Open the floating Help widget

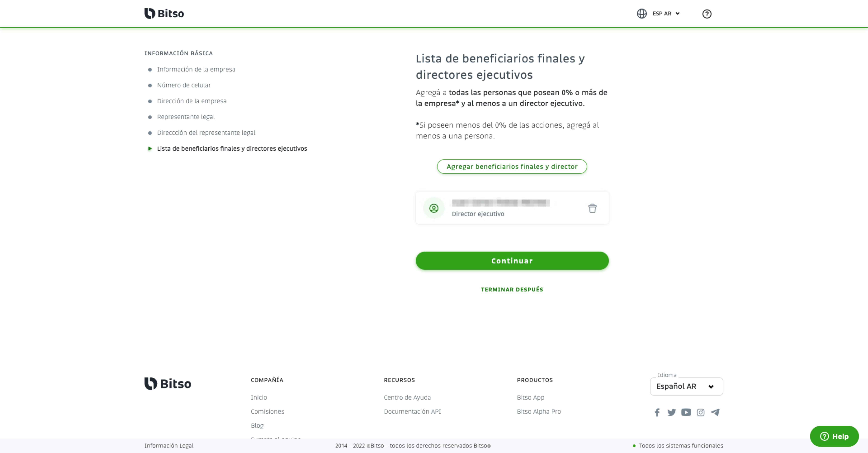[x=834, y=436]
